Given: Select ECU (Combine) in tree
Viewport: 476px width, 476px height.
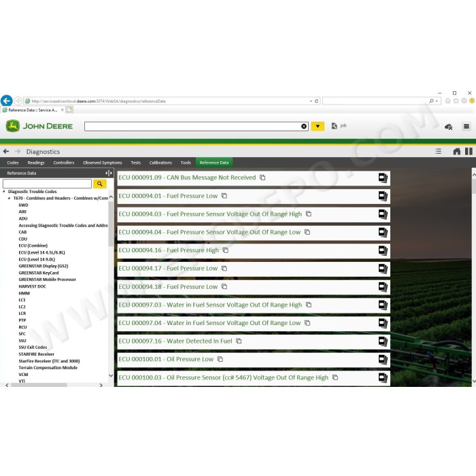Looking at the screenshot, I should pos(33,245).
